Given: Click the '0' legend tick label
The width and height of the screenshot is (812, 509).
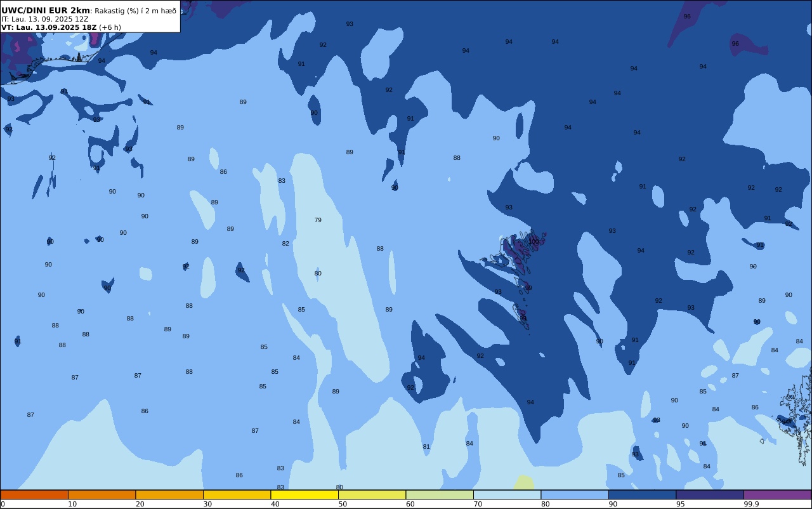Looking at the screenshot, I should coord(3,504).
